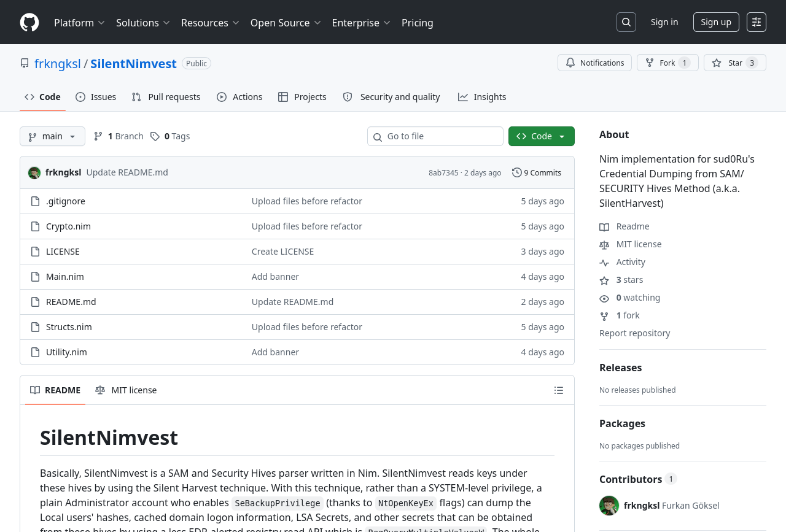Open the search magnifier button
Viewport: 786px width, 532px height.
click(626, 22)
